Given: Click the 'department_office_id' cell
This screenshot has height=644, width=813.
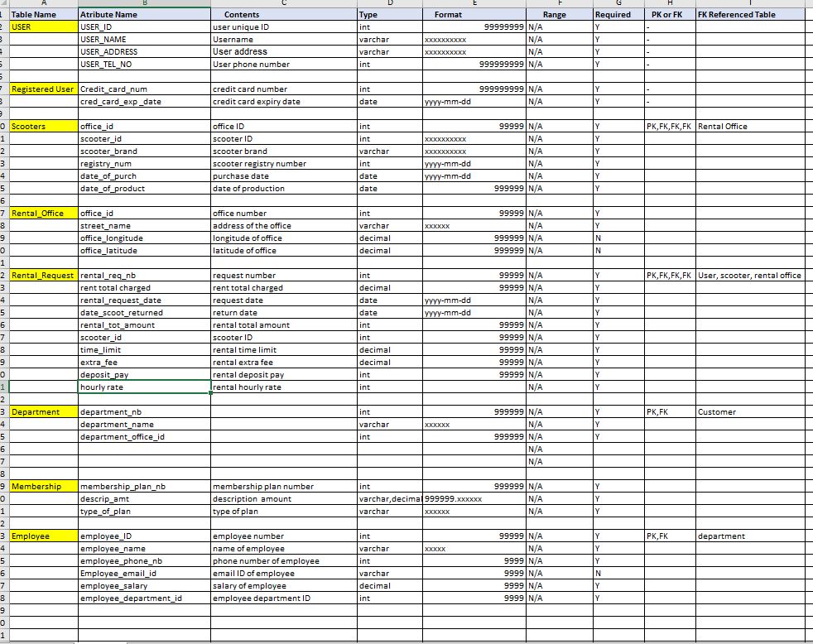Looking at the screenshot, I should pyautogui.click(x=144, y=436).
